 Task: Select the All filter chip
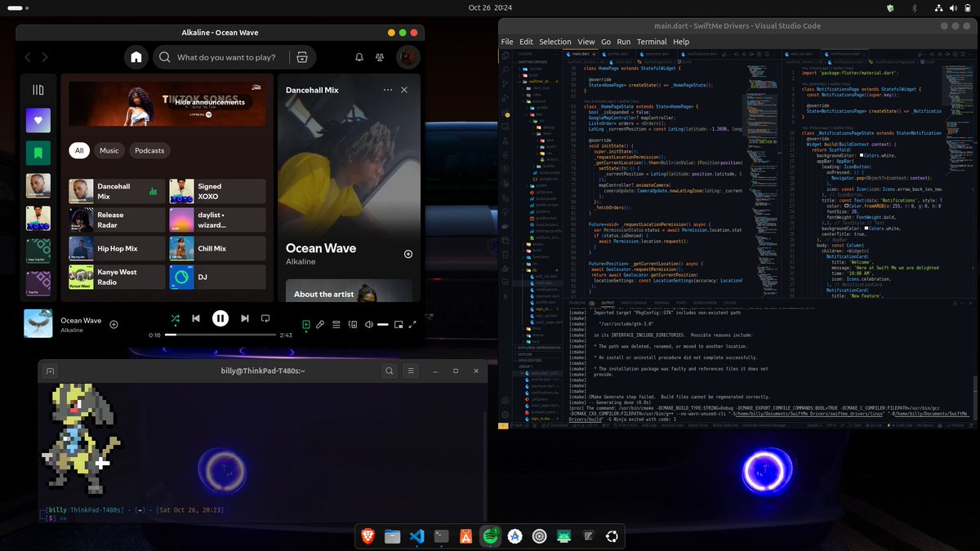click(80, 150)
